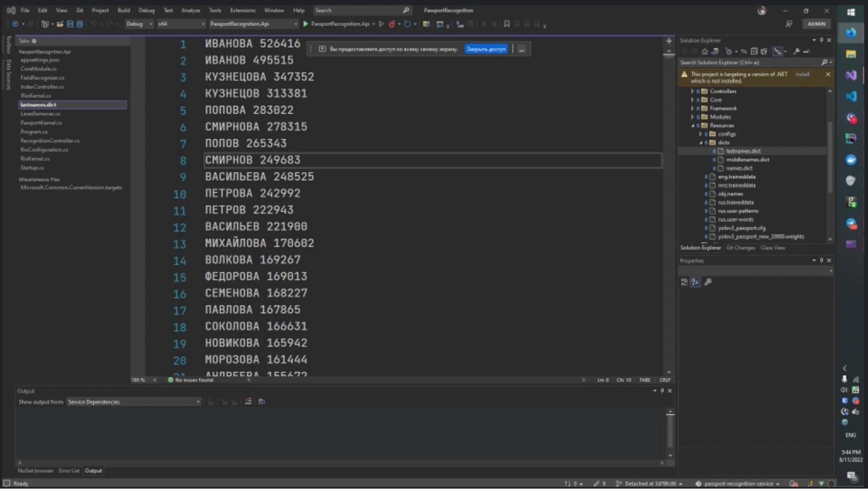Click the blue Закрыть доступ button
This screenshot has width=868, height=489.
[486, 49]
